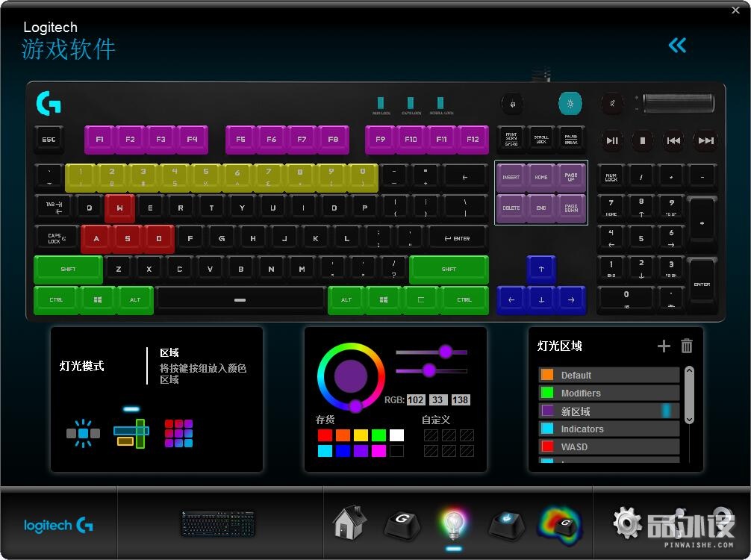Toggle the keyboard mute button
Image resolution: width=751 pixels, height=560 pixels.
click(x=613, y=103)
